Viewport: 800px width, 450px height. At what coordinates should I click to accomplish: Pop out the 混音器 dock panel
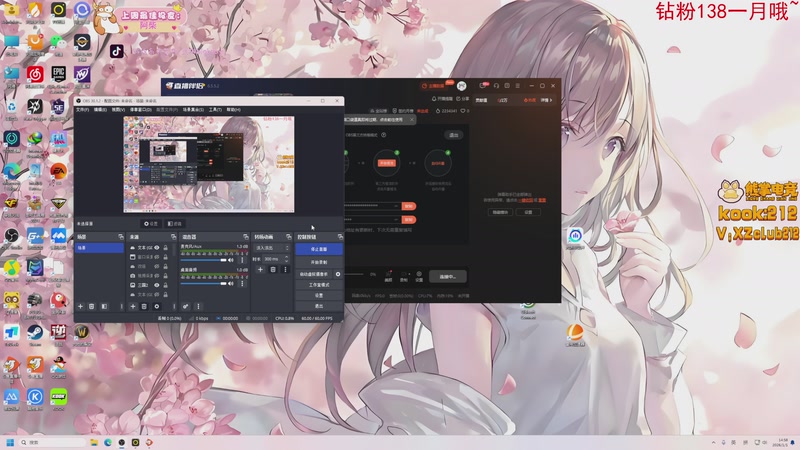point(246,237)
